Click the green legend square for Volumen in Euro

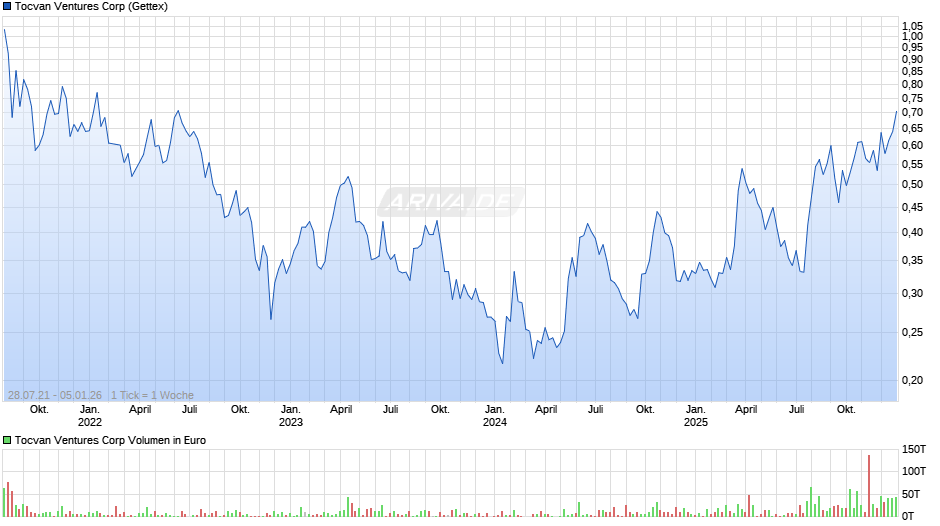[7, 440]
